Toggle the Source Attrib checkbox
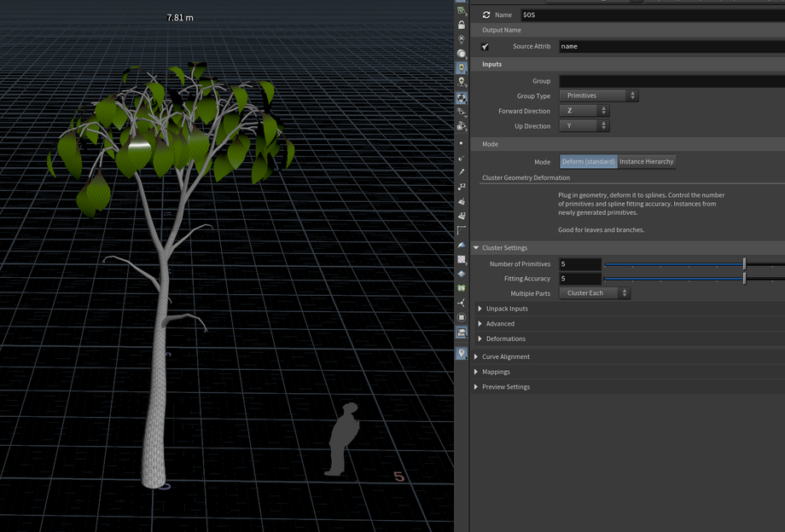This screenshot has width=785, height=532. point(486,47)
